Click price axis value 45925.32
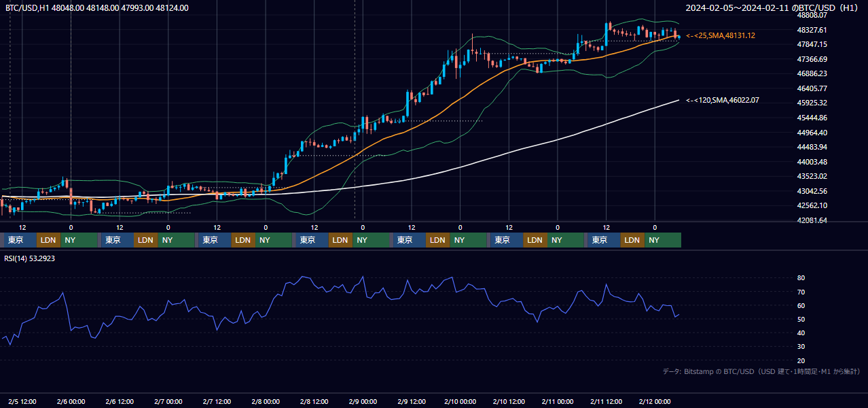Viewport: 868px width, 408px height. tap(812, 103)
